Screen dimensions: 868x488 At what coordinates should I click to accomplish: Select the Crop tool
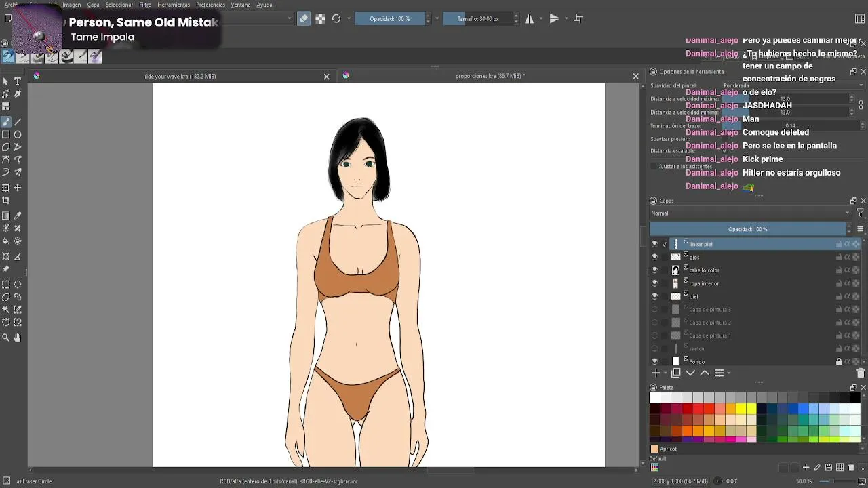[x=6, y=201]
